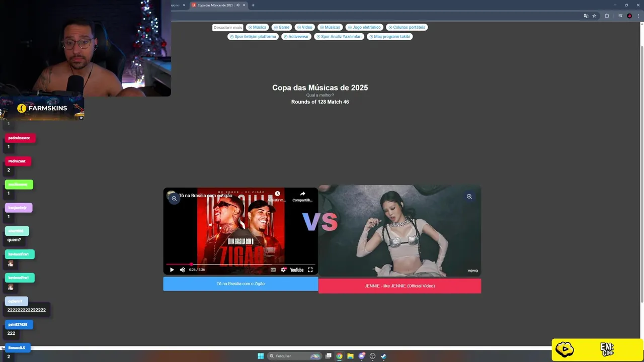Vote for Tô na Brasília com o Zigão
The image size is (644, 362).
[x=240, y=284]
